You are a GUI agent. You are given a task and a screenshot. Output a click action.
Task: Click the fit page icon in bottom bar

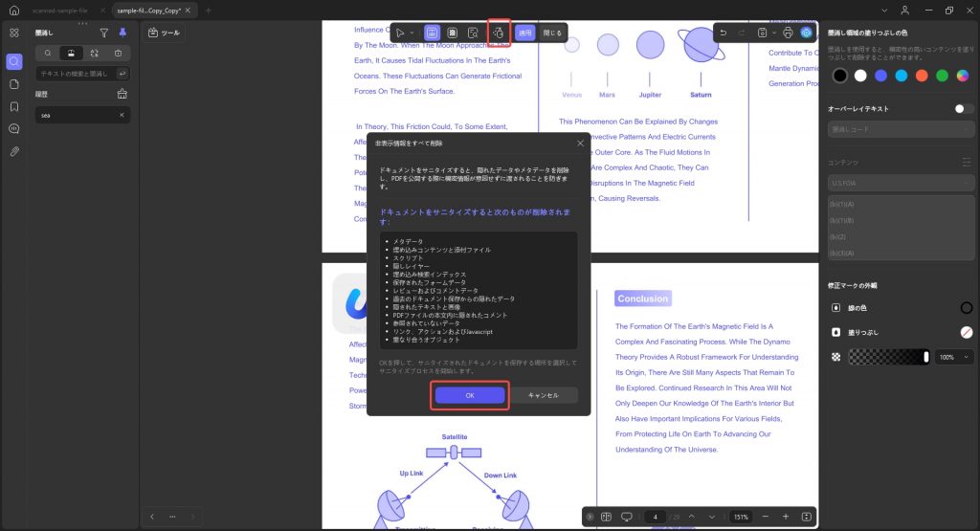806,517
